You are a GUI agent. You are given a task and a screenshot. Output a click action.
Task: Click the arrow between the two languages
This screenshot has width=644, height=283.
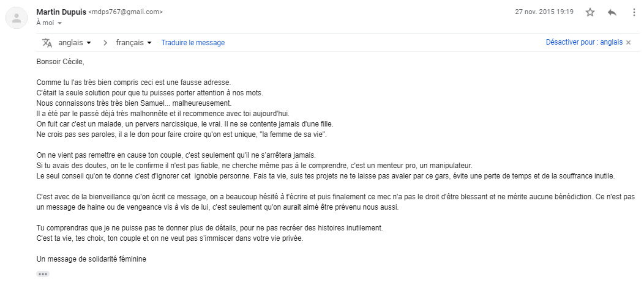[x=105, y=43]
